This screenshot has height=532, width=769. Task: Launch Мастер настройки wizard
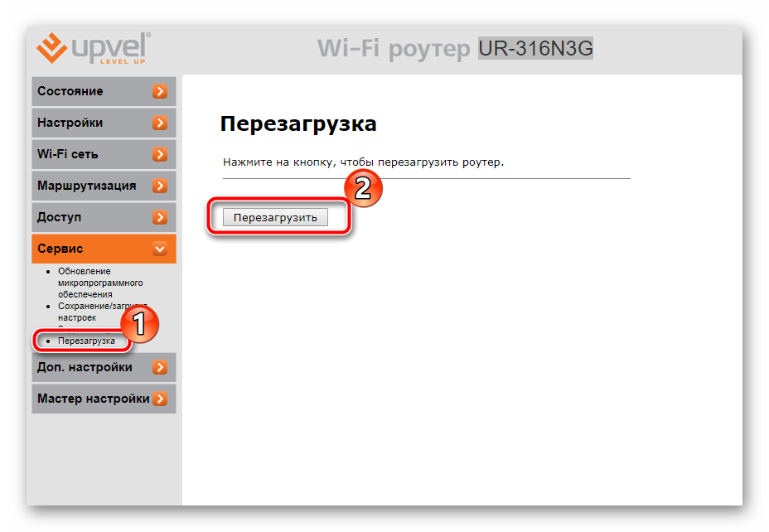tap(104, 399)
